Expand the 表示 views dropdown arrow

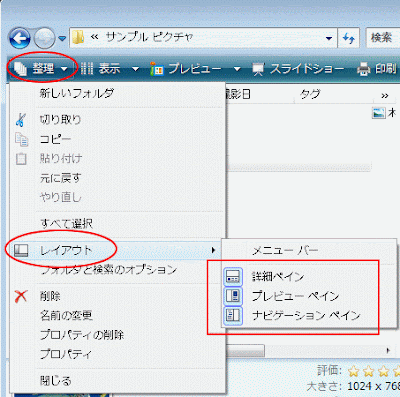click(135, 69)
